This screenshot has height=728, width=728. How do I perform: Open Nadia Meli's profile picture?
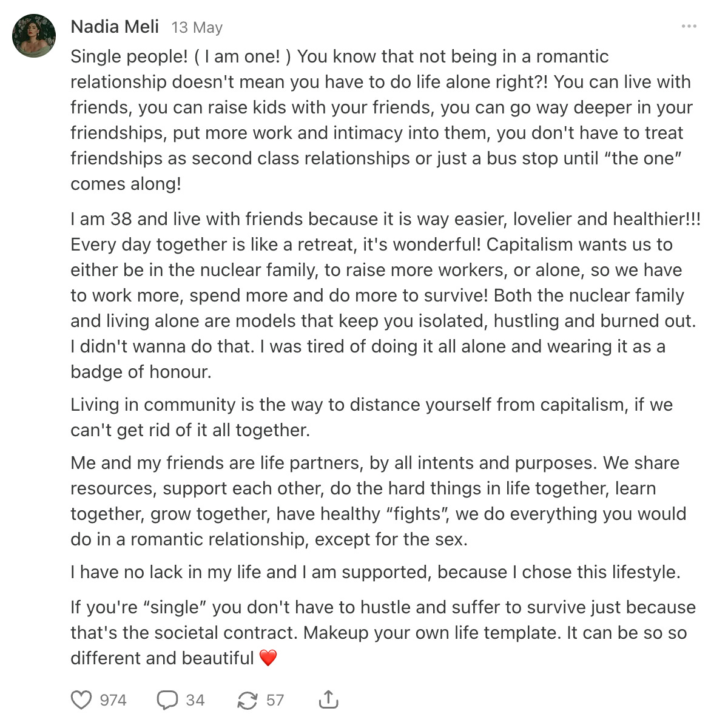(x=34, y=35)
